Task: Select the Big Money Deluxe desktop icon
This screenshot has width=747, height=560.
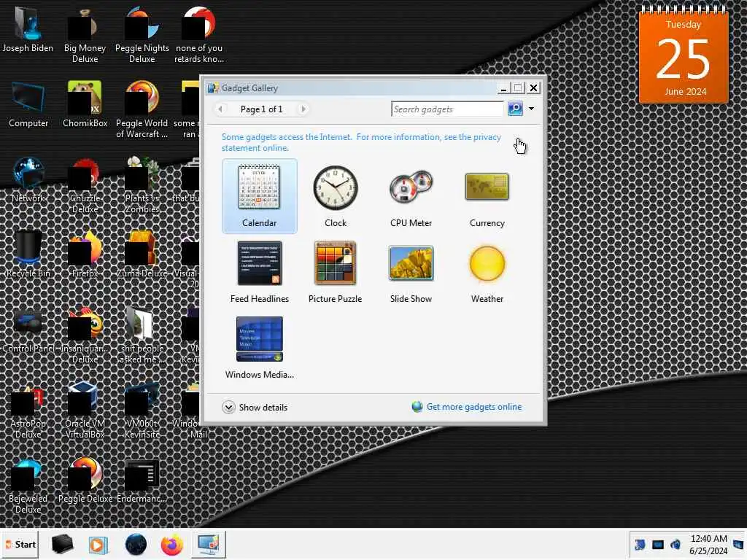Action: click(85, 36)
